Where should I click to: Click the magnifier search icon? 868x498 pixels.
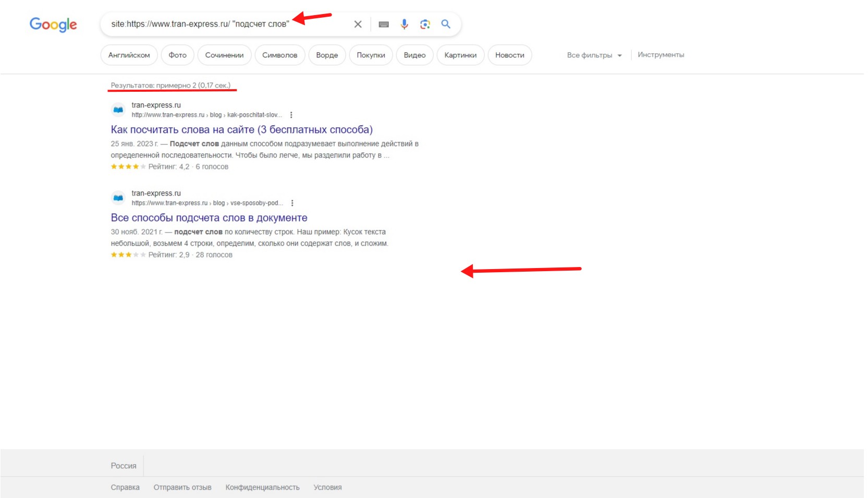(x=446, y=24)
